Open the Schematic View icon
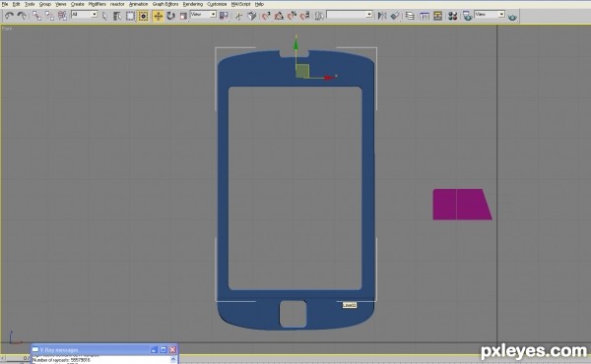 [x=437, y=16]
